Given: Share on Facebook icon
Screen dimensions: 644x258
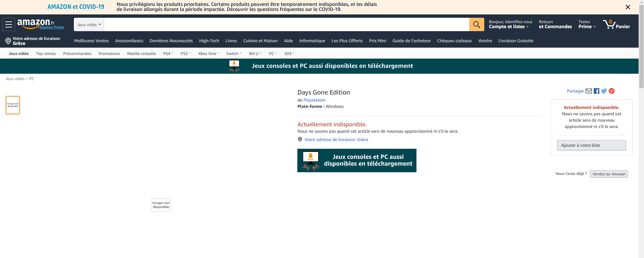Looking at the screenshot, I should [x=596, y=91].
